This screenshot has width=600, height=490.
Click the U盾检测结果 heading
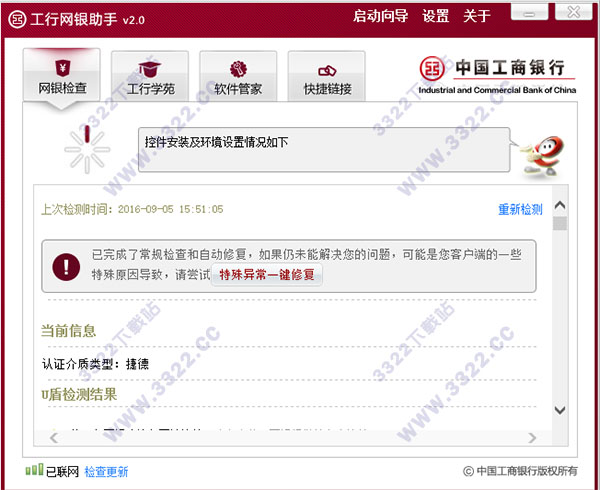point(79,394)
